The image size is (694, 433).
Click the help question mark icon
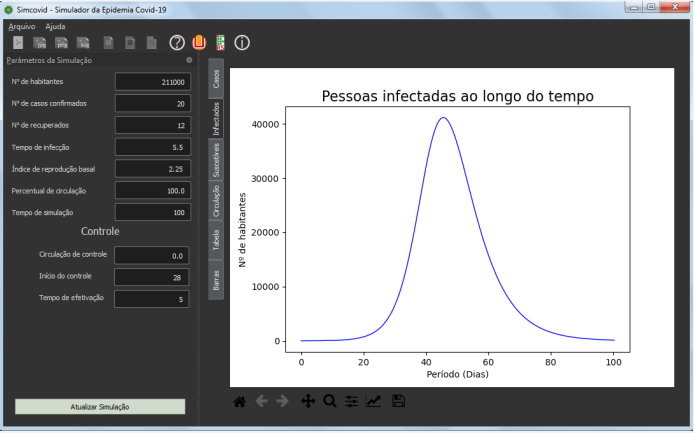pyautogui.click(x=177, y=43)
